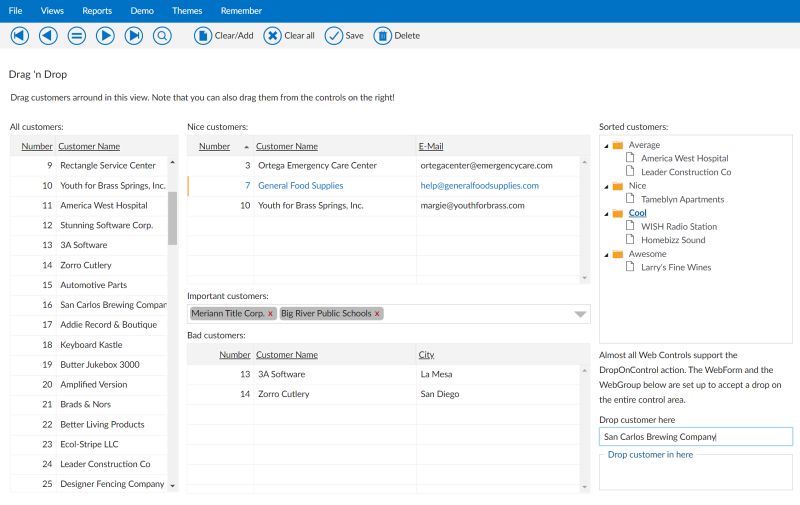Click help@generalfoodsupplies.com email cell

480,186
